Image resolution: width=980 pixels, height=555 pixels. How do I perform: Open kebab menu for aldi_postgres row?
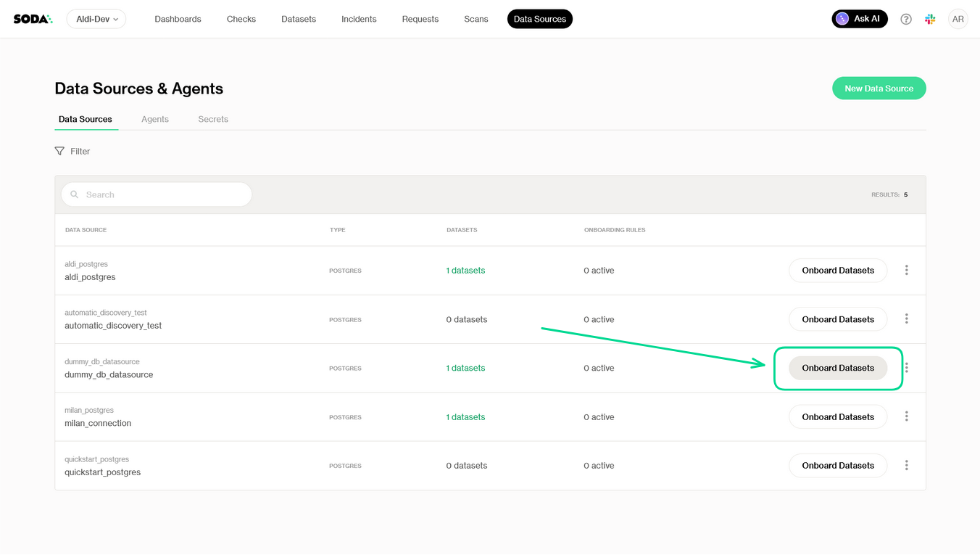pos(906,270)
